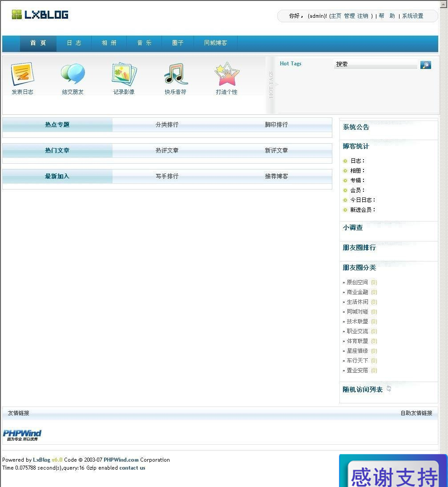
Task: Click the LXBLOG logo
Action: click(x=40, y=15)
